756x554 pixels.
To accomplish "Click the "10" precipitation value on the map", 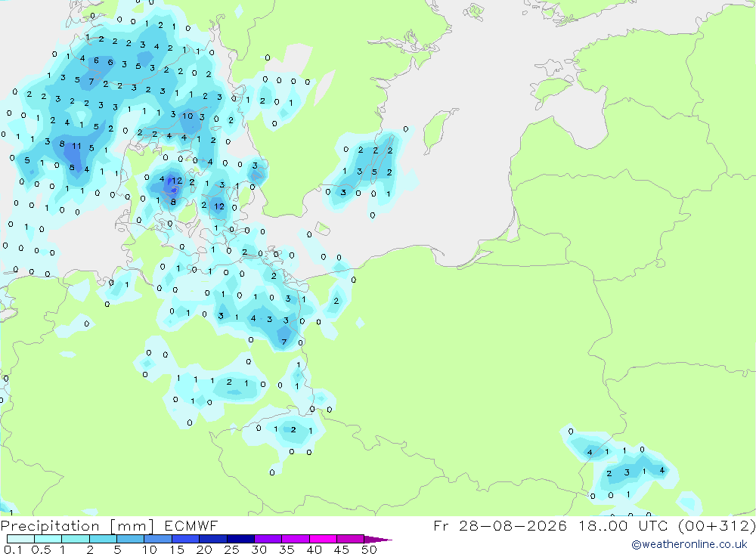I will (x=187, y=116).
